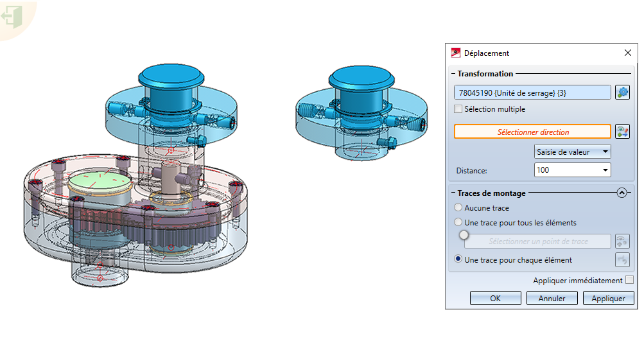Open the Saisie de valeur dropdown
Screen dimensions: 644x341
click(x=572, y=152)
